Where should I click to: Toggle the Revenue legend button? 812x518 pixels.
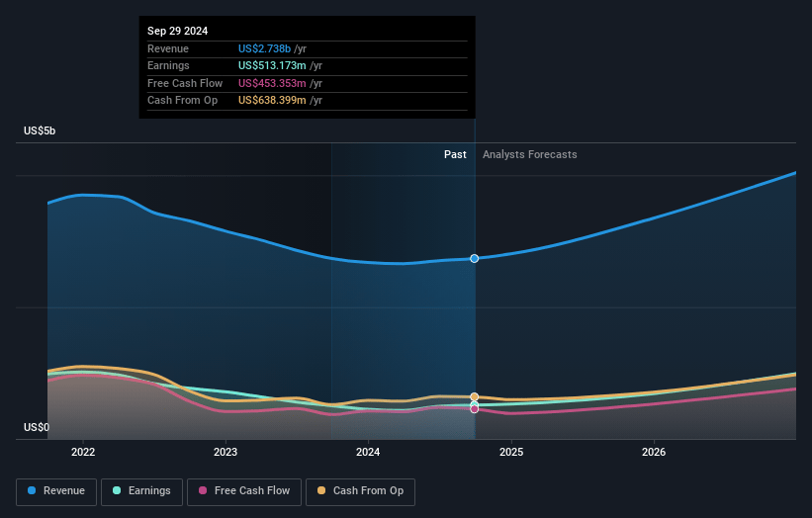pos(56,491)
